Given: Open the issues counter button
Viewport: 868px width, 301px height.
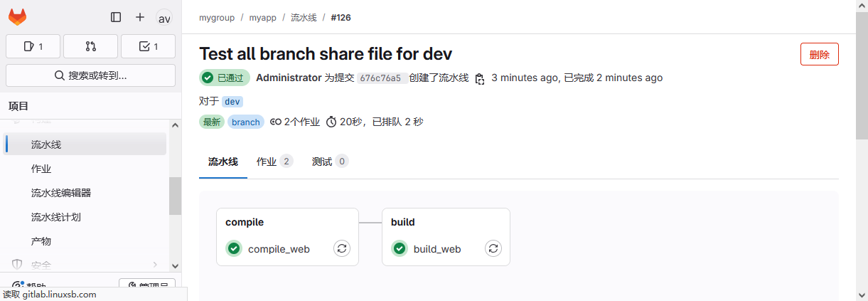Looking at the screenshot, I should pos(33,46).
